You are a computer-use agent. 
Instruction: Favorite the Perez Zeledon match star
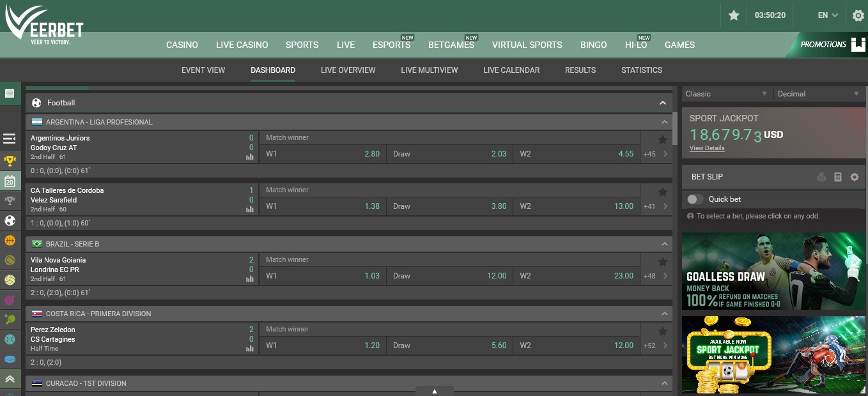point(663,331)
